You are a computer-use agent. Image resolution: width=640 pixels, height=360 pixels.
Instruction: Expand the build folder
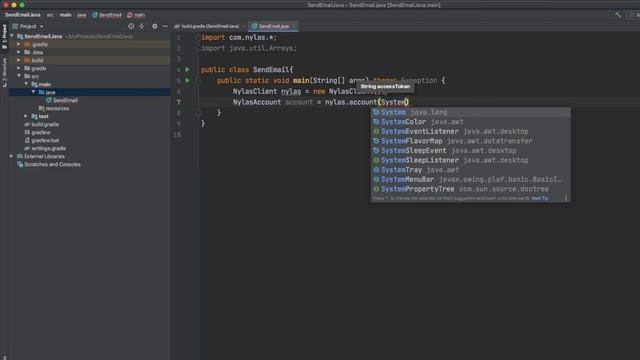[x=18, y=60]
